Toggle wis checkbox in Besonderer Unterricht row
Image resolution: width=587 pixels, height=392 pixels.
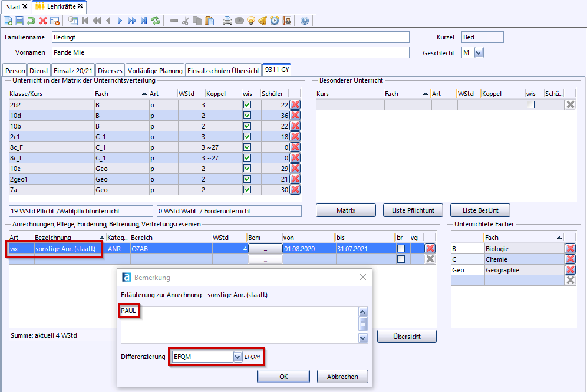pos(530,105)
